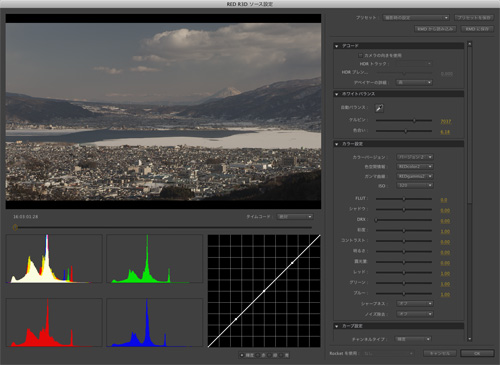The width and height of the screenshot is (500, 365).
Task: Click the 明るさ slider handle
Action: [x=404, y=252]
